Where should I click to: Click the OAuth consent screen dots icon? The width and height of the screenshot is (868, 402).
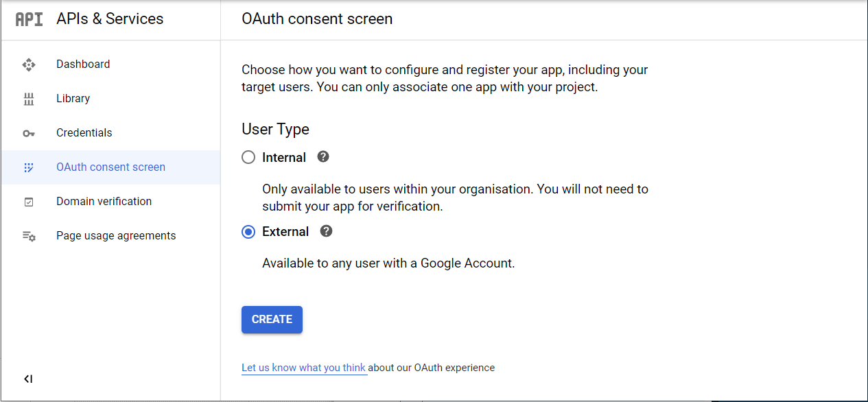coord(29,167)
